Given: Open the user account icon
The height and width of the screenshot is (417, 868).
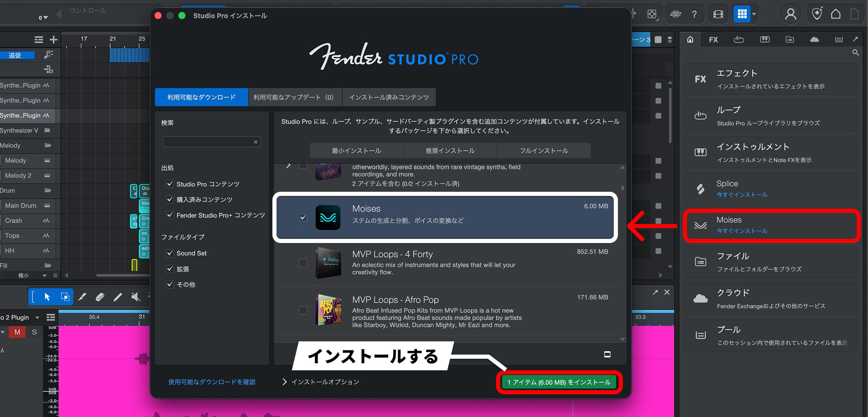Looking at the screenshot, I should coord(791,14).
